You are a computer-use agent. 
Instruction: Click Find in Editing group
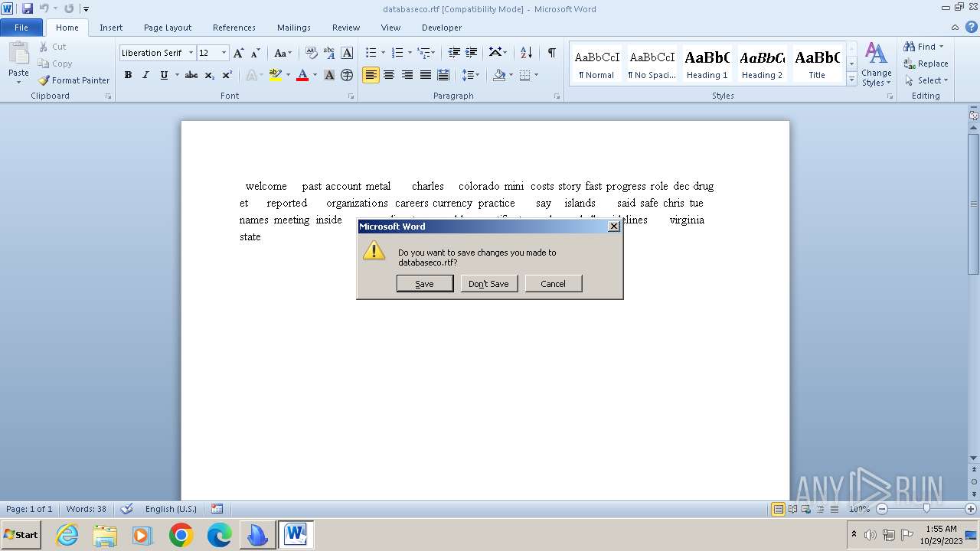coord(920,47)
